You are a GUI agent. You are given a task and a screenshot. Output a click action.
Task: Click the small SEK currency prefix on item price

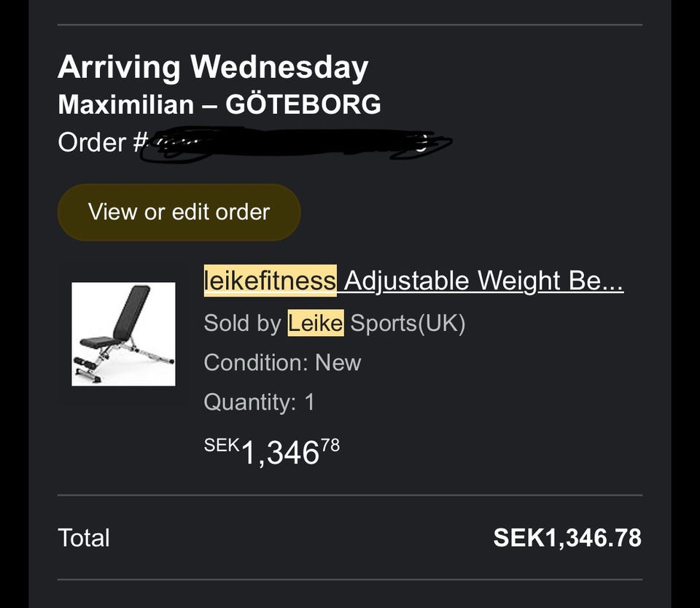221,445
